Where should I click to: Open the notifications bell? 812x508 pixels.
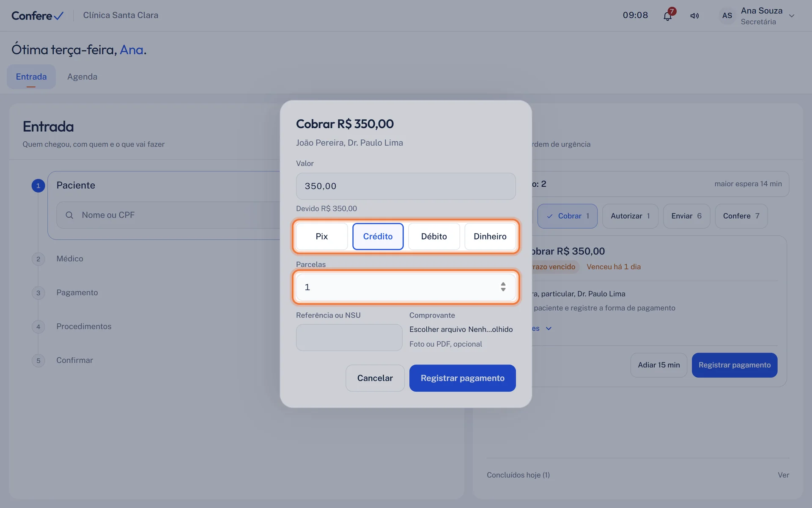667,16
